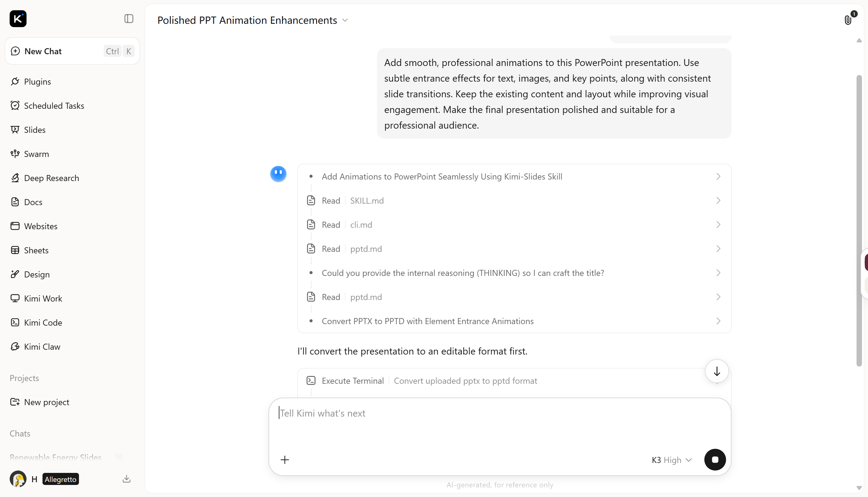Expand the chat title dropdown chevron
The height and width of the screenshot is (497, 868).
(x=345, y=20)
